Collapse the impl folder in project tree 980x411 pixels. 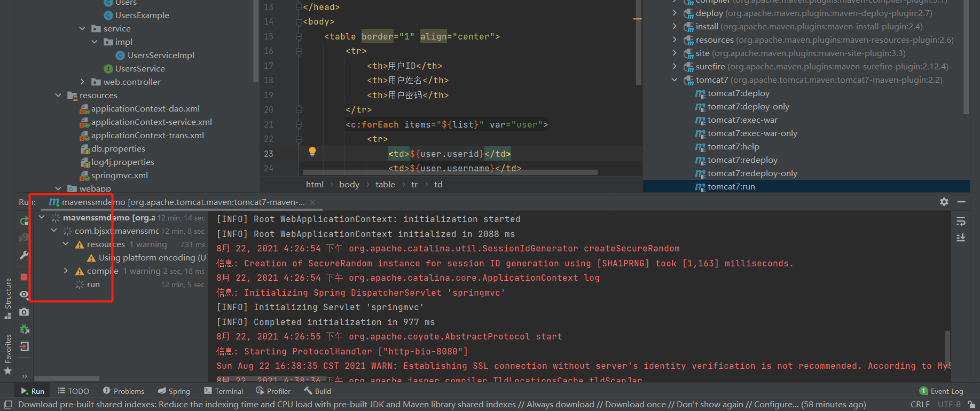click(94, 42)
